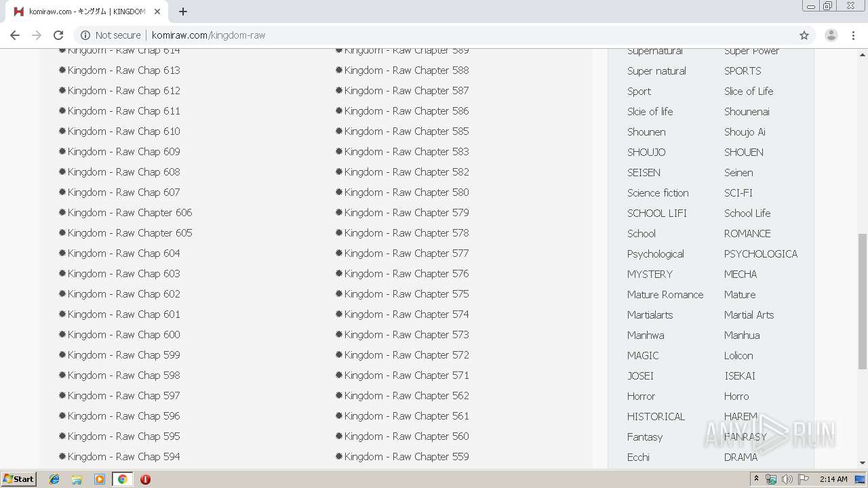
Task: Click the scrollbar down arrow
Action: click(863, 463)
